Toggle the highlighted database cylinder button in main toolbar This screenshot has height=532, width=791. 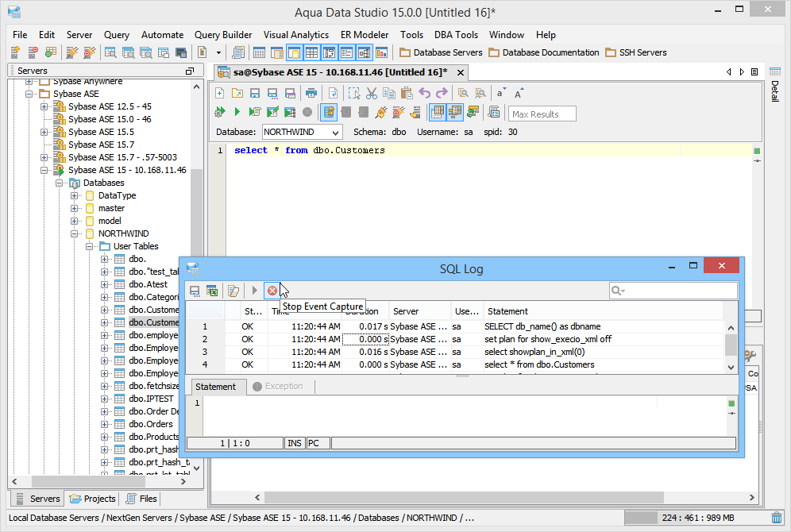[294, 52]
